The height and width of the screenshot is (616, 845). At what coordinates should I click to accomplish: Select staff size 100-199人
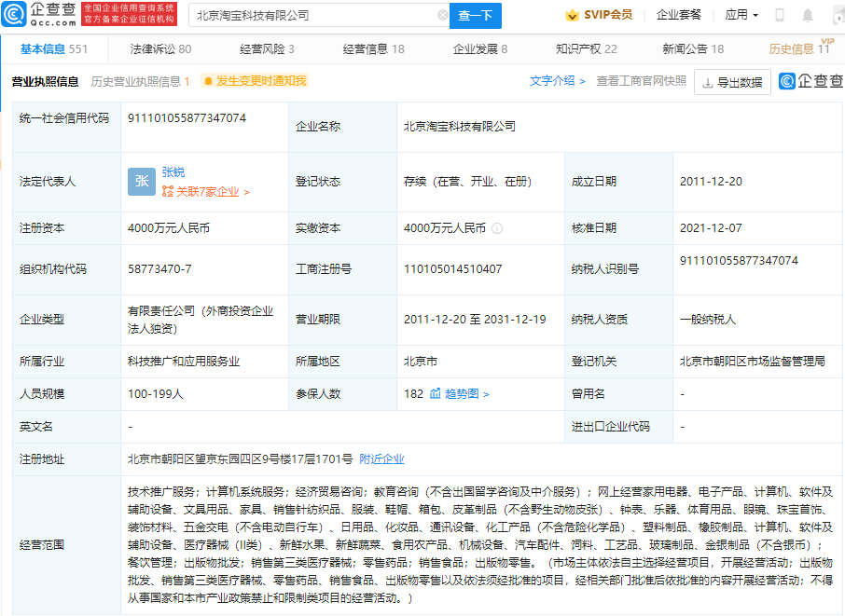(155, 393)
